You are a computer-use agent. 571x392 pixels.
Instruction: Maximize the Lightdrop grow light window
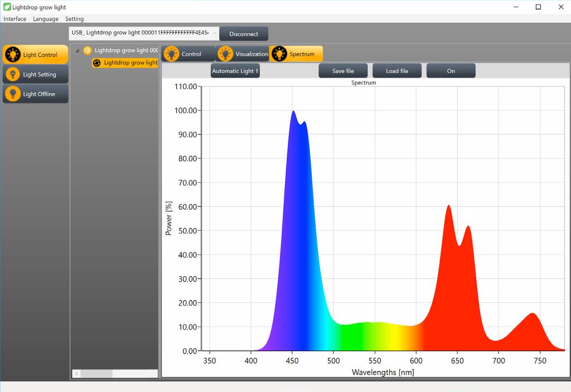click(x=538, y=7)
